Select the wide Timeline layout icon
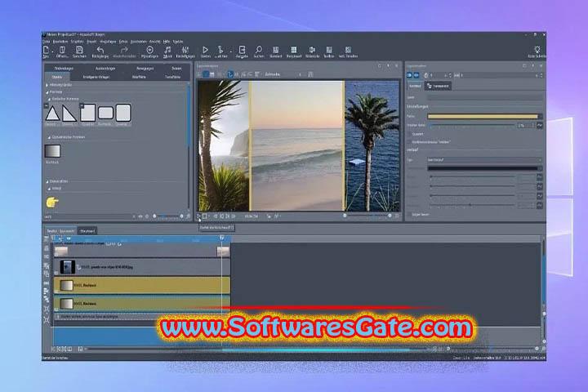The image size is (588, 392). pos(349,51)
